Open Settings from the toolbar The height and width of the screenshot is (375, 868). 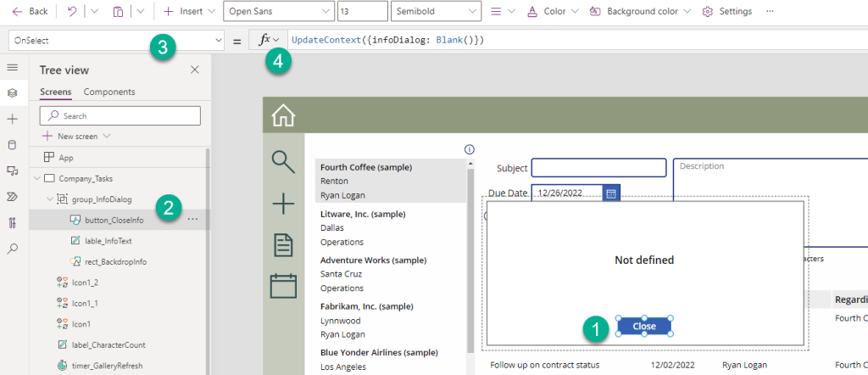pos(726,11)
